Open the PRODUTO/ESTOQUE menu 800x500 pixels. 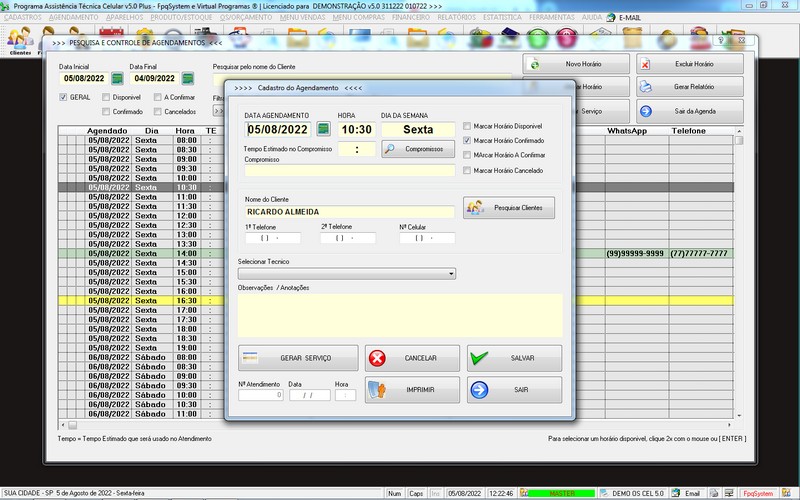click(181, 17)
